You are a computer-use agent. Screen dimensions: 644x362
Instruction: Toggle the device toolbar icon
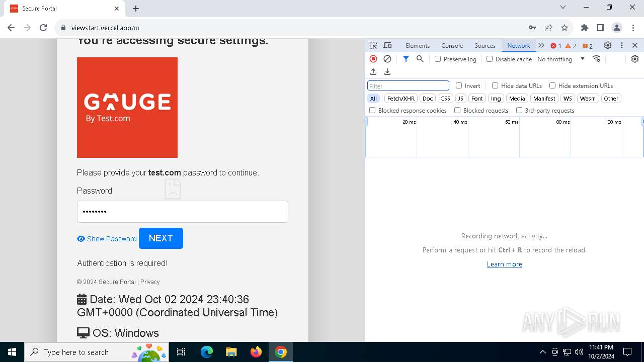click(x=387, y=45)
